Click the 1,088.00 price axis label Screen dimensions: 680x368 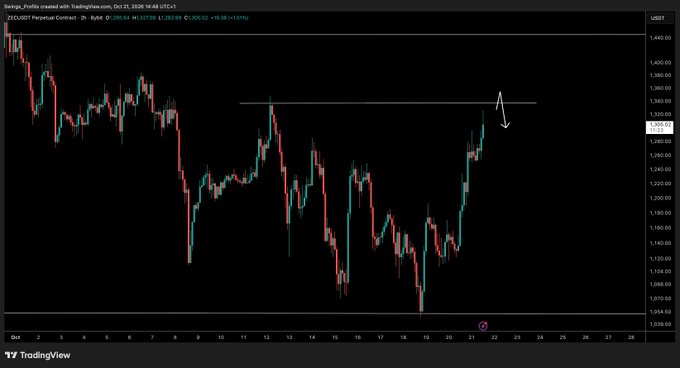pos(660,284)
